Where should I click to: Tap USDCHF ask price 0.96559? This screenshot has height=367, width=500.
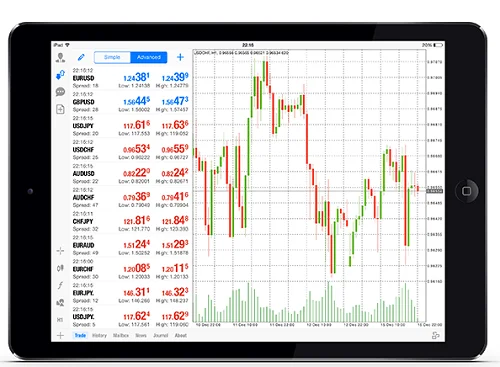coord(175,149)
